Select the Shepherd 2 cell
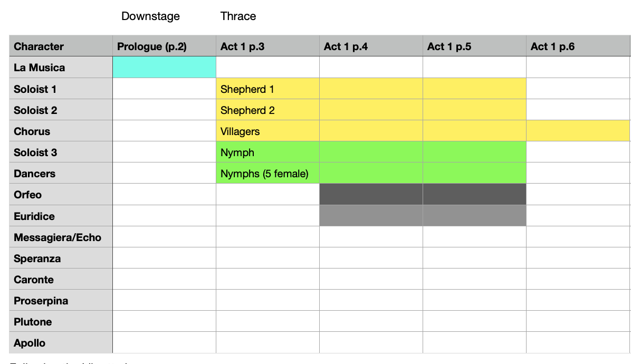631x364 pixels. click(267, 110)
